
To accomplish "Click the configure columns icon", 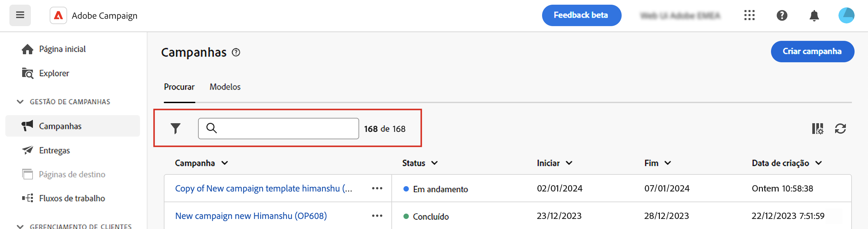I will pos(817,129).
